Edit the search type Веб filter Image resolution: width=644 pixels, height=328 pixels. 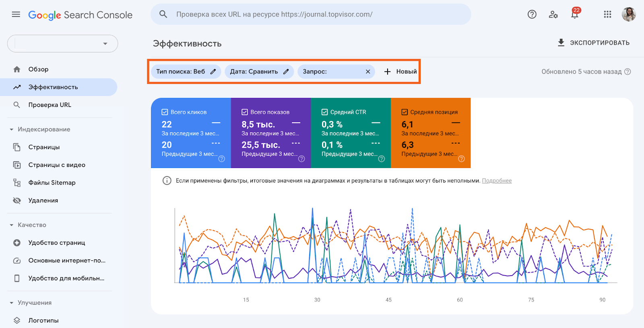click(x=213, y=72)
